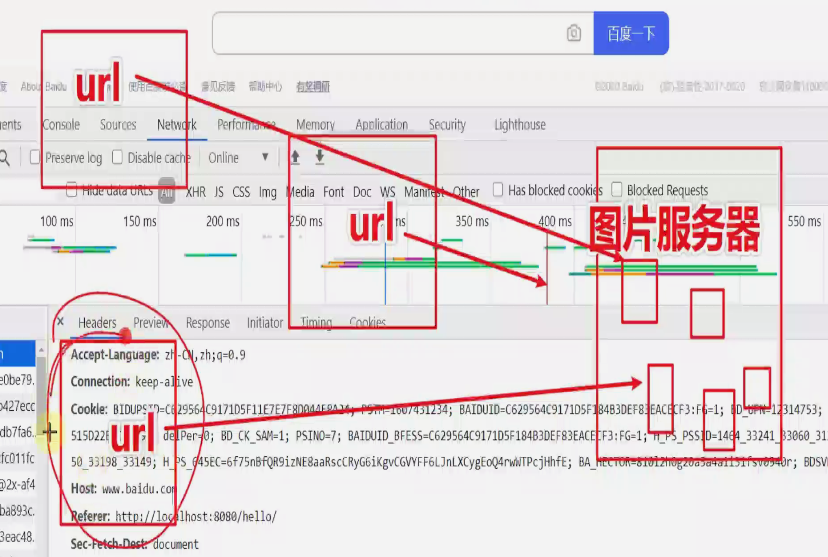Select request row ending 3eac48
The height and width of the screenshot is (557, 828).
17,537
